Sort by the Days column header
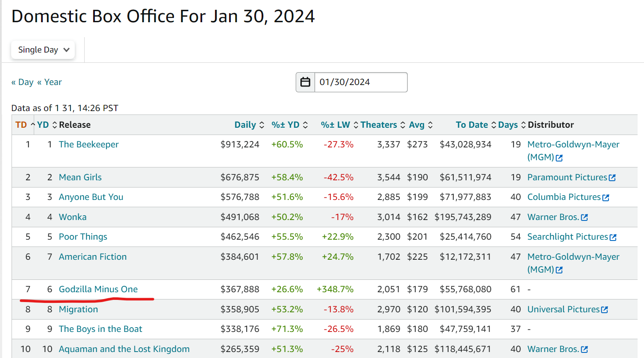Image resolution: width=644 pixels, height=358 pixels. 508,125
